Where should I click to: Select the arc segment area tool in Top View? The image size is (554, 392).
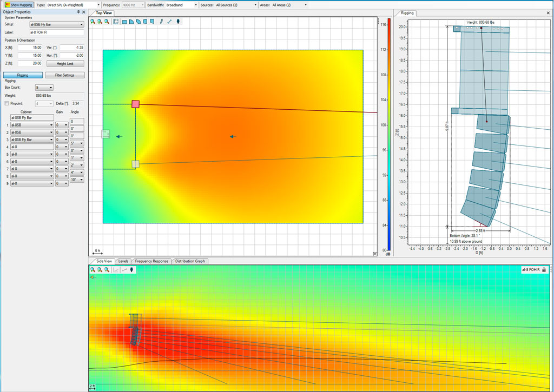138,22
